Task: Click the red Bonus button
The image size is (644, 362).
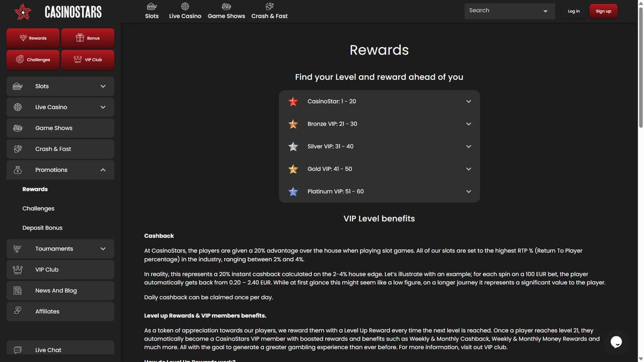Action: click(x=87, y=38)
